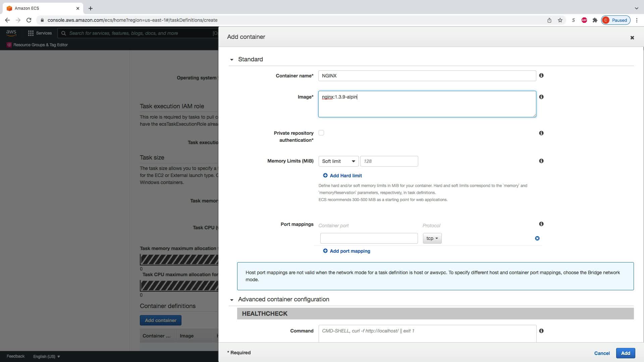Image resolution: width=644 pixels, height=362 pixels.
Task: Click the Container port input field
Action: coord(369,238)
